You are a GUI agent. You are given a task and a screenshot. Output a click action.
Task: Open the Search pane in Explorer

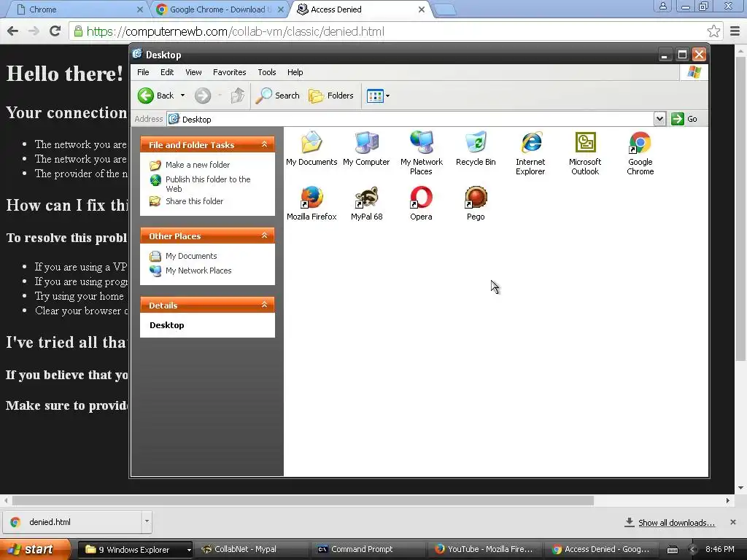pyautogui.click(x=277, y=96)
